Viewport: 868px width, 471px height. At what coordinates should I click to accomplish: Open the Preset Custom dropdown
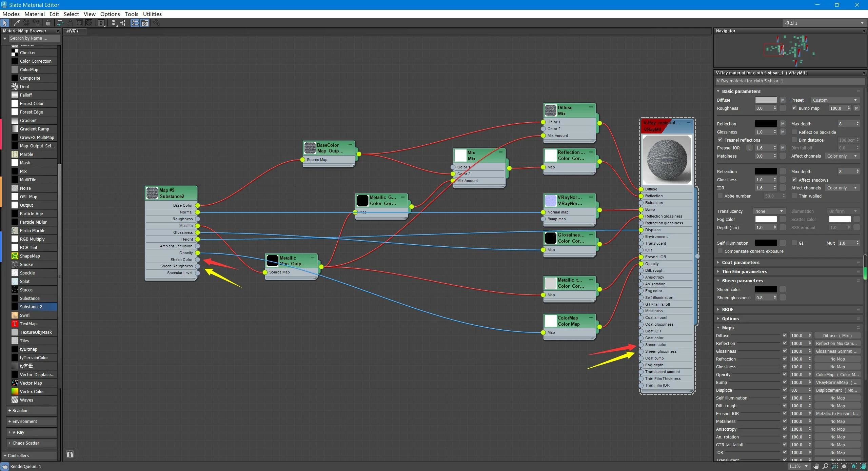pyautogui.click(x=835, y=100)
